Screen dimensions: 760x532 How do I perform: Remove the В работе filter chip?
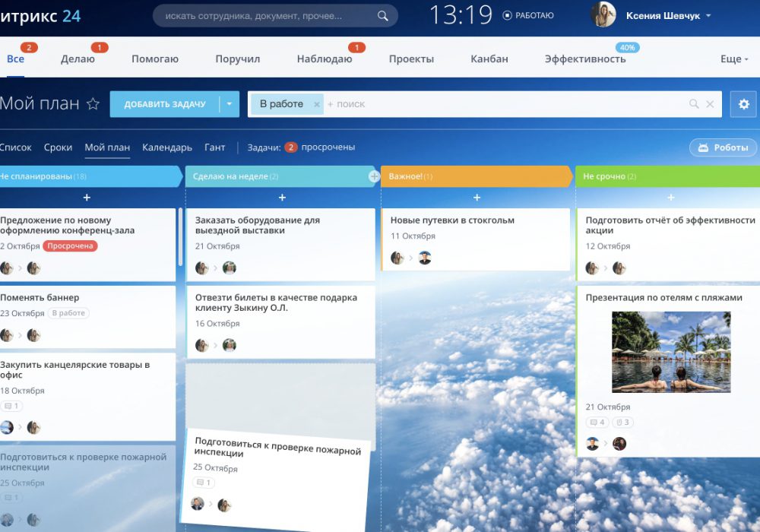pyautogui.click(x=317, y=104)
